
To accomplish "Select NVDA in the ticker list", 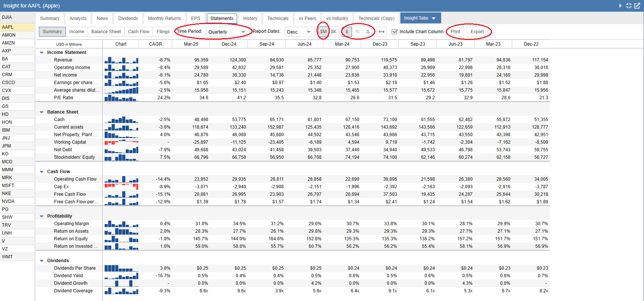I will coord(17,201).
